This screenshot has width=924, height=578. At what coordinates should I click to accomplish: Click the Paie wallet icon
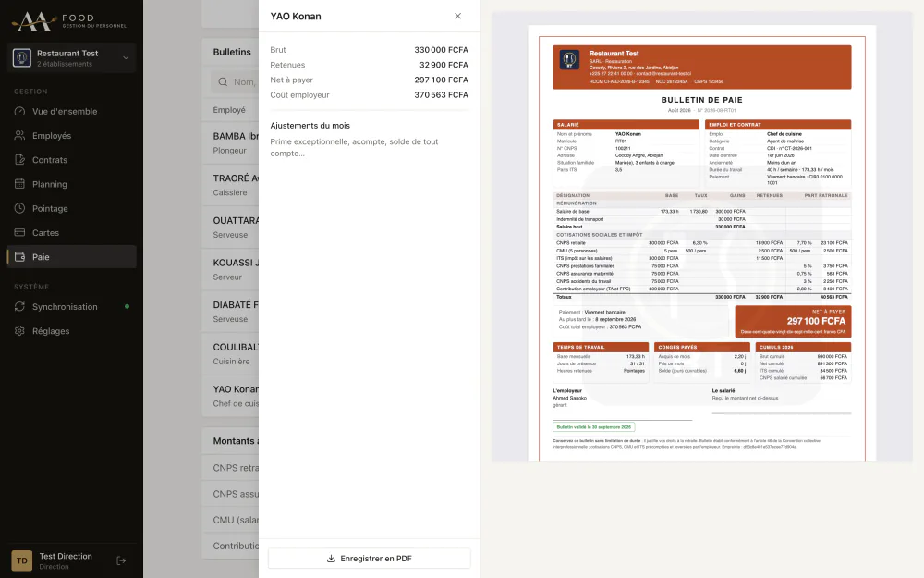click(19, 256)
